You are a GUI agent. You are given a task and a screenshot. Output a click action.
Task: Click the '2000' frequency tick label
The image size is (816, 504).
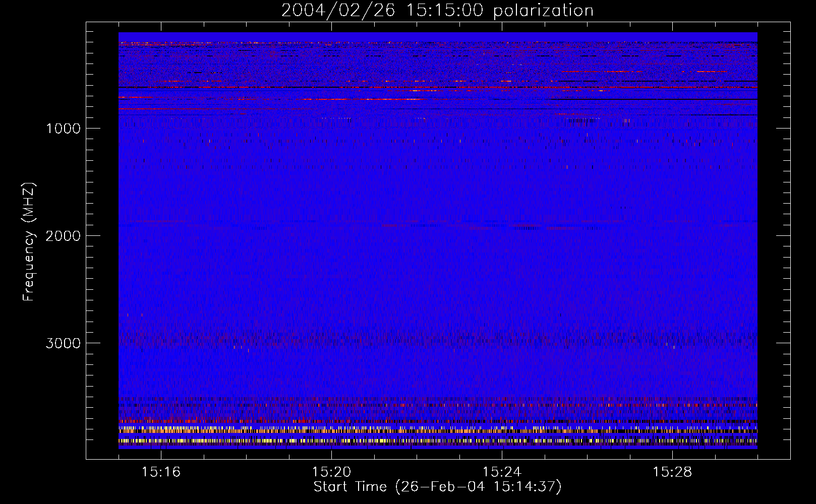(63, 236)
